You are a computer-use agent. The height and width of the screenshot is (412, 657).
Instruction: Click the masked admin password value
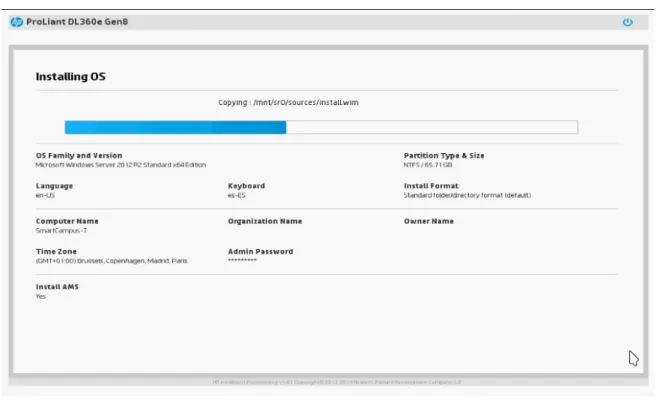coord(242,260)
